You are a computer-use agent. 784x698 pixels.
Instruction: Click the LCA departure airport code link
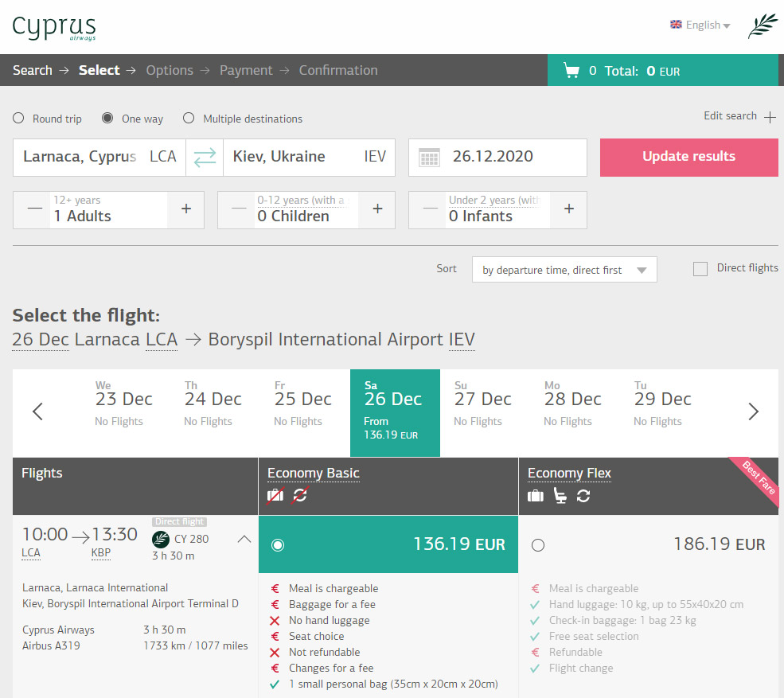[30, 553]
